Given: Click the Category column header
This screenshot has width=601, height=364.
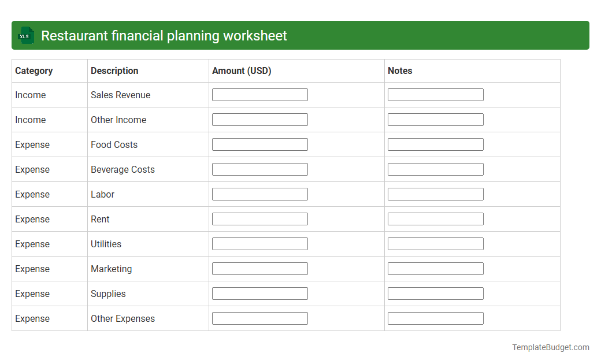Looking at the screenshot, I should click(x=34, y=70).
